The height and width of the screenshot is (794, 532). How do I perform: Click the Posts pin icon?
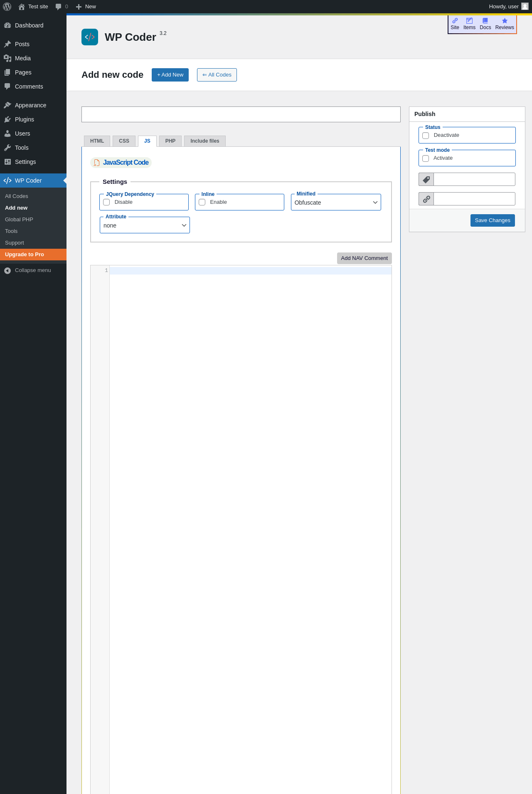pyautogui.click(x=7, y=44)
